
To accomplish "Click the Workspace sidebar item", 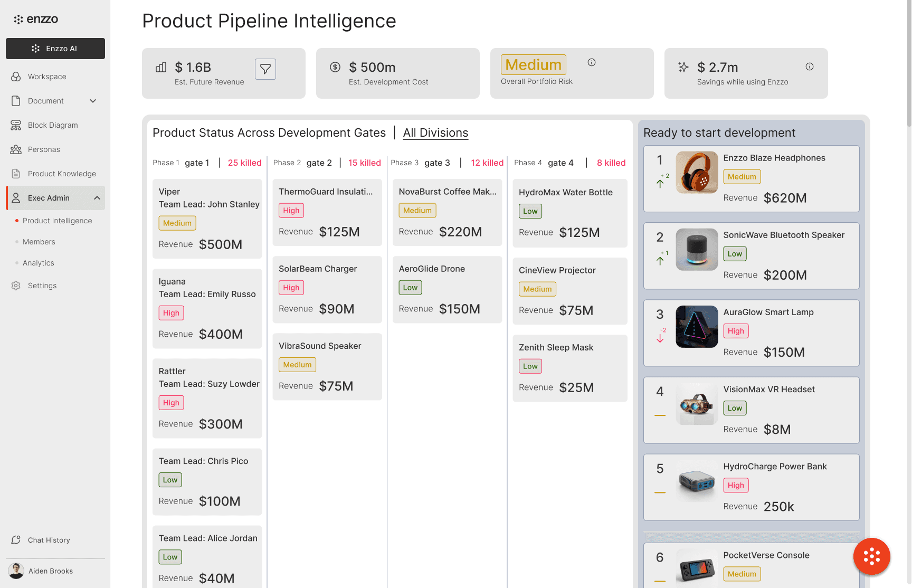I will coord(47,77).
